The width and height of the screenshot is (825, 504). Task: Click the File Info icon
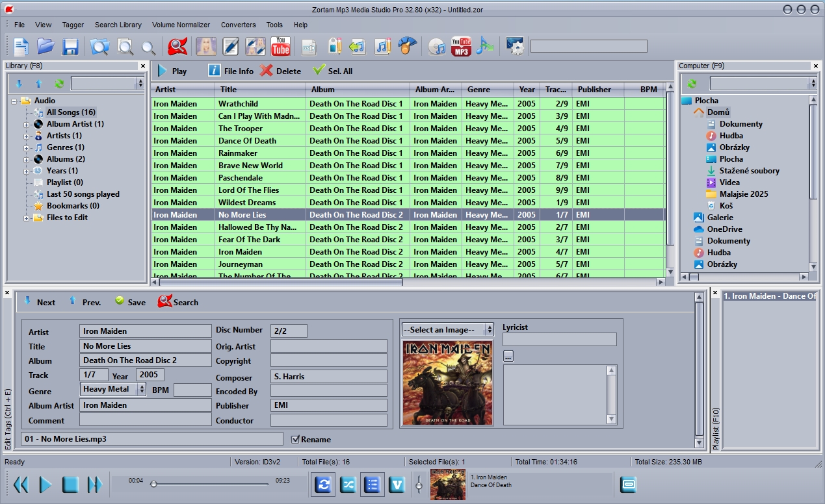[214, 71]
